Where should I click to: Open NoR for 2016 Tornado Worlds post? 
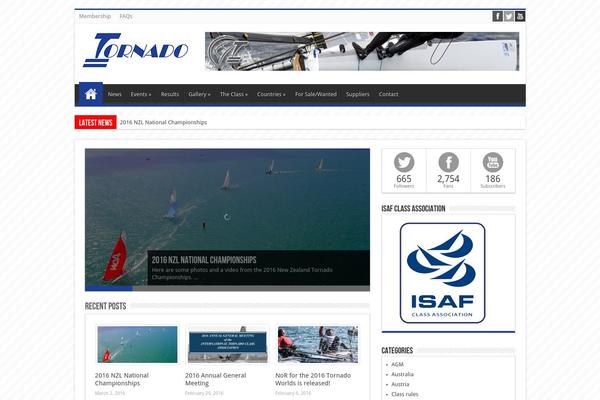click(x=313, y=379)
